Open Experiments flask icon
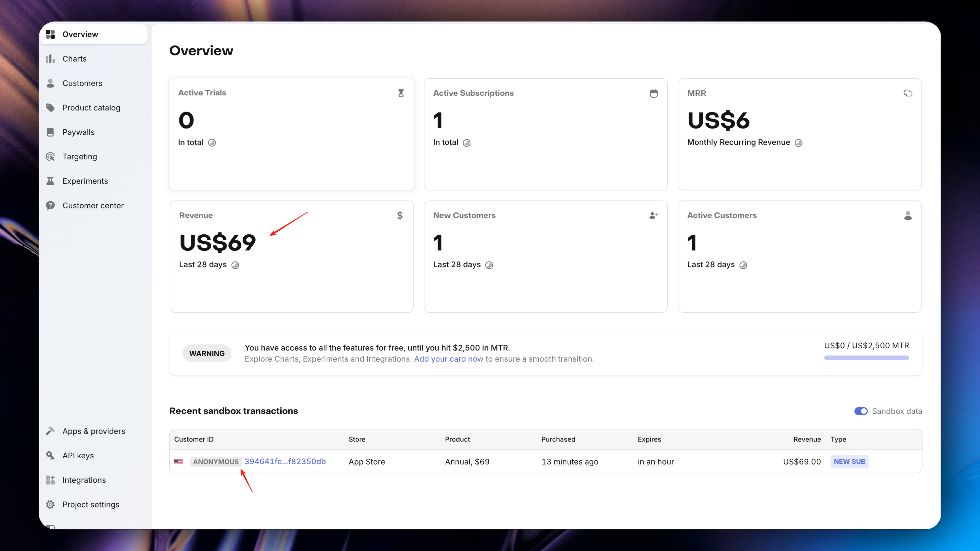The width and height of the screenshot is (980, 551). tap(50, 181)
